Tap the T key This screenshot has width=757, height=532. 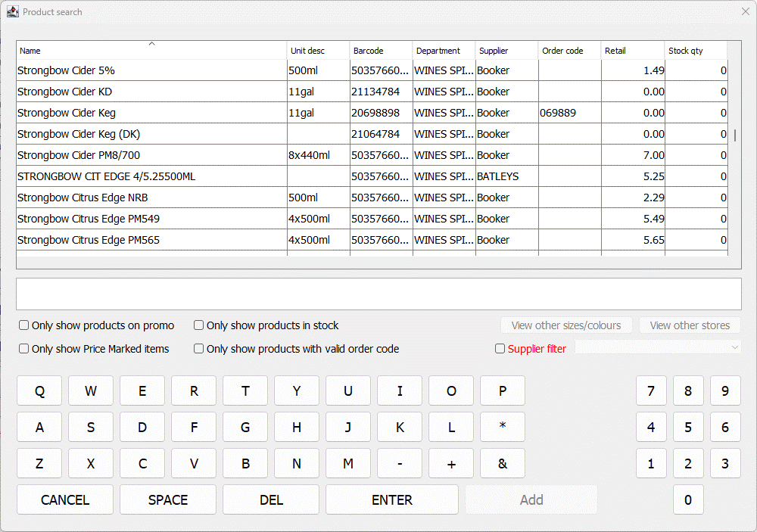tap(245, 390)
